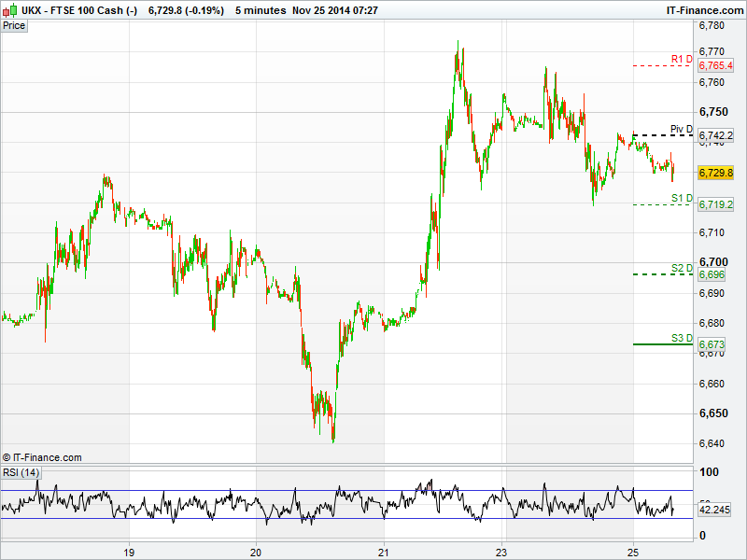Click date 21 on the time axis
This screenshot has height=560, width=747.
[x=384, y=551]
